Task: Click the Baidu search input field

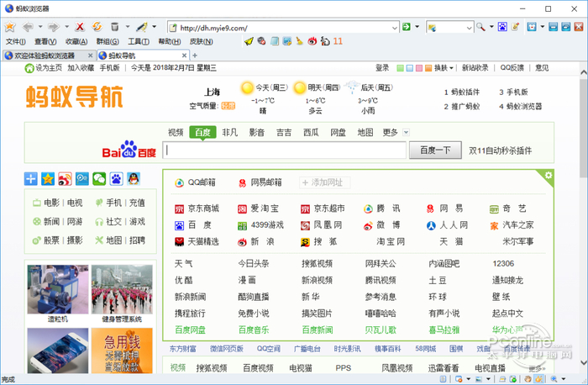Action: click(286, 150)
